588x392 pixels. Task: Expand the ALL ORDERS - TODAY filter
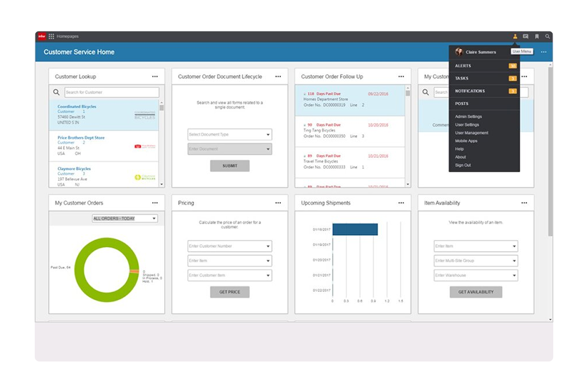(124, 218)
